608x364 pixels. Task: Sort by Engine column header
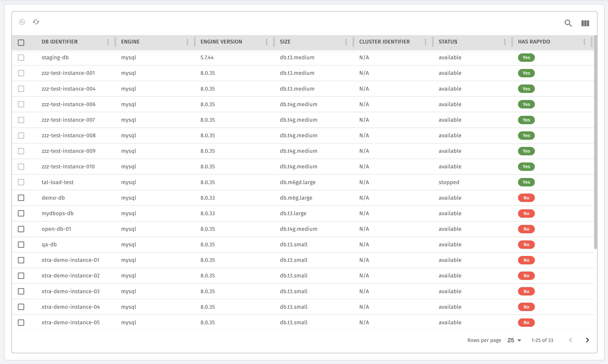coord(130,42)
